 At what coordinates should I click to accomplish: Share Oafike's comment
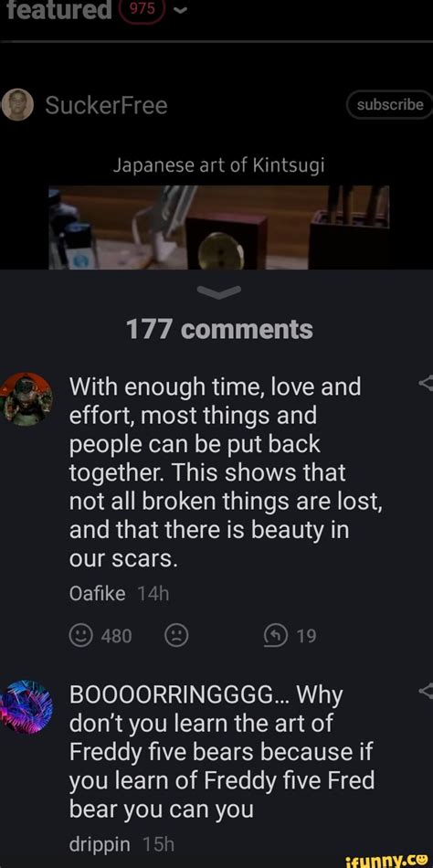427,383
